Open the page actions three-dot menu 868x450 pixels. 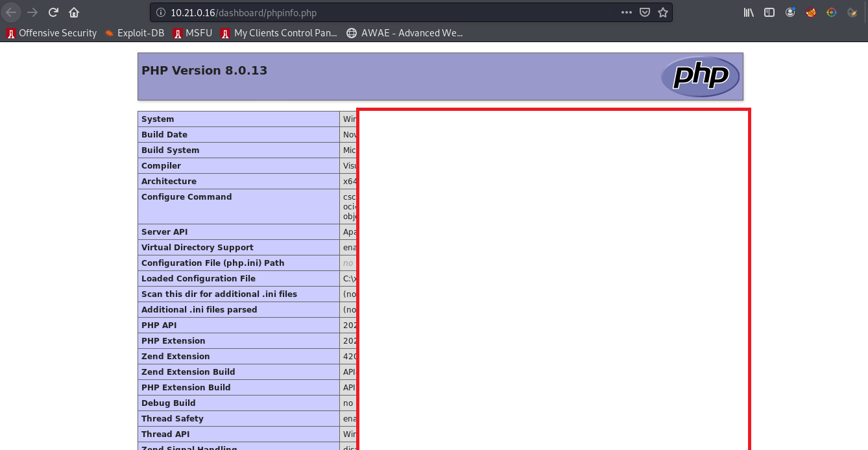pos(626,12)
